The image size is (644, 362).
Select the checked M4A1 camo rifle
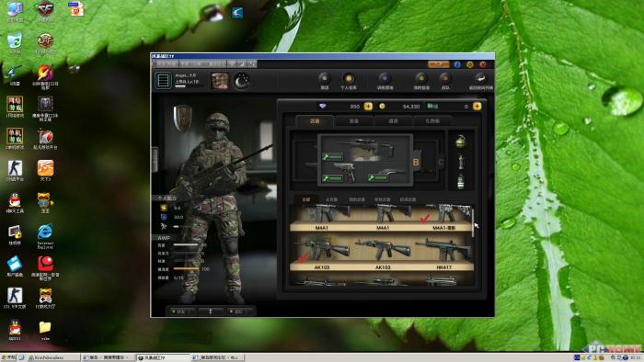coord(444,217)
